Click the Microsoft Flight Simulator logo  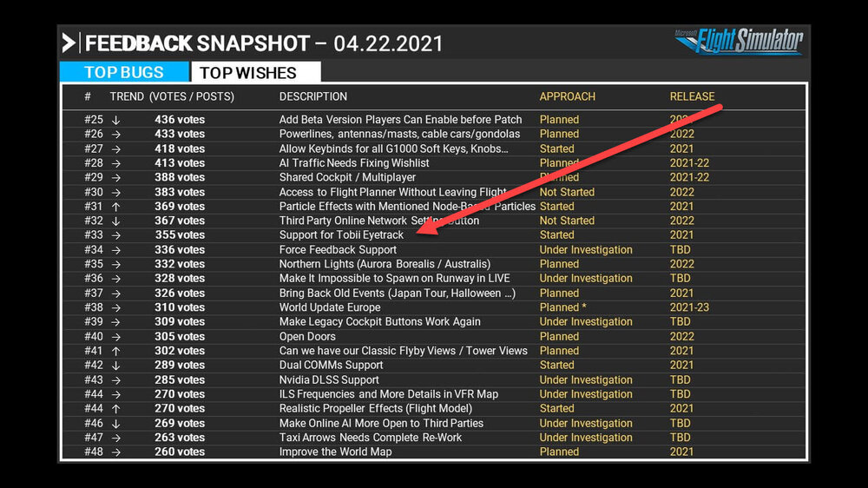(x=739, y=41)
